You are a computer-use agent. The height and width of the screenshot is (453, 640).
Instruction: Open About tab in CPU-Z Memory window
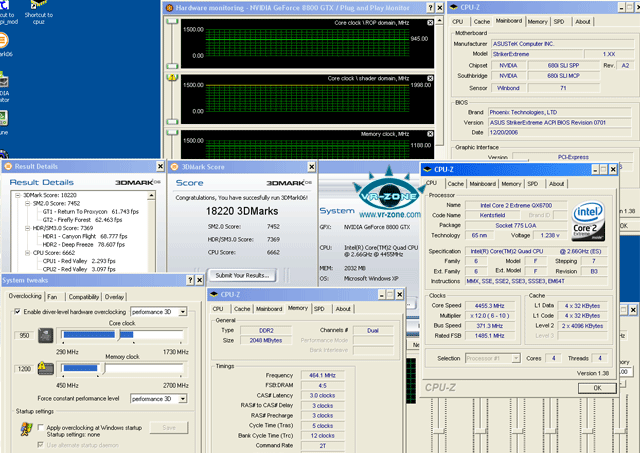coord(343,309)
